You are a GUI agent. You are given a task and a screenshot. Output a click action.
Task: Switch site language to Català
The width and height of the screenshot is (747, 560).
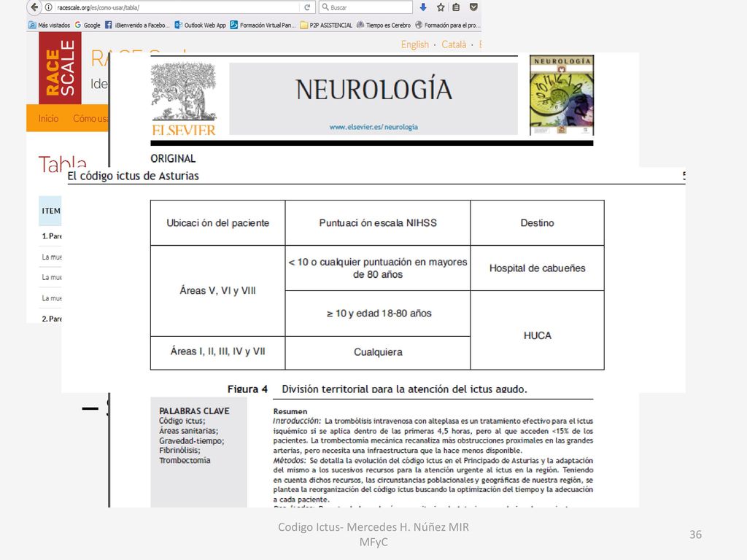[x=454, y=44]
